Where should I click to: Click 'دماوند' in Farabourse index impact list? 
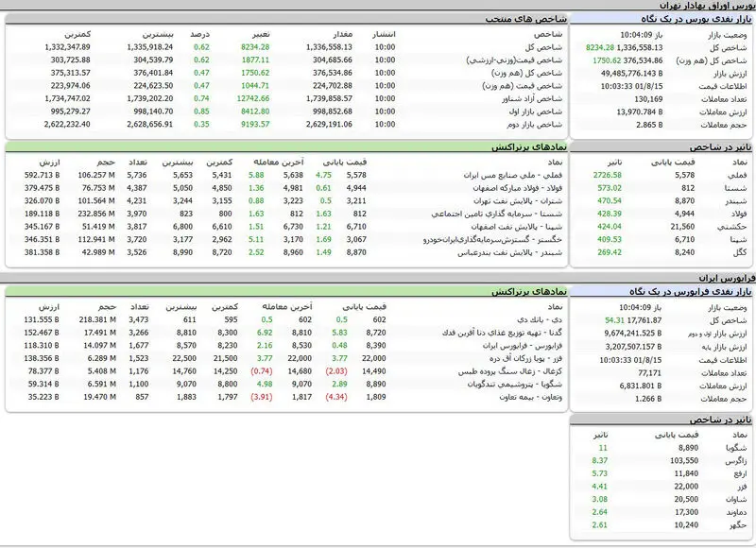click(736, 512)
